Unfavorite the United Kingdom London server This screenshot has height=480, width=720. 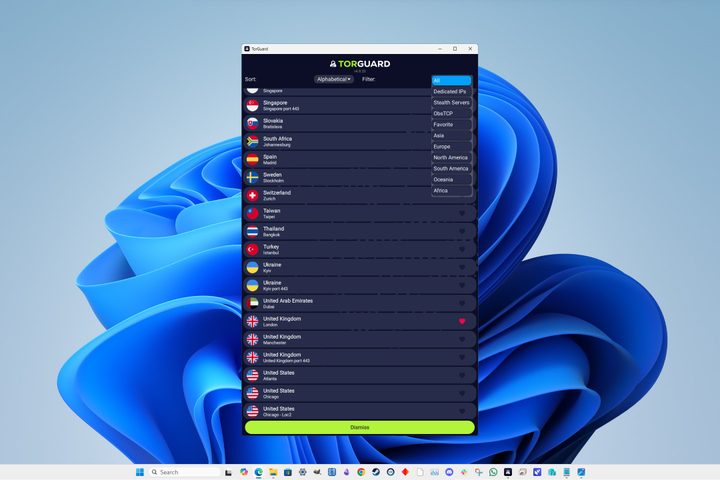click(462, 322)
